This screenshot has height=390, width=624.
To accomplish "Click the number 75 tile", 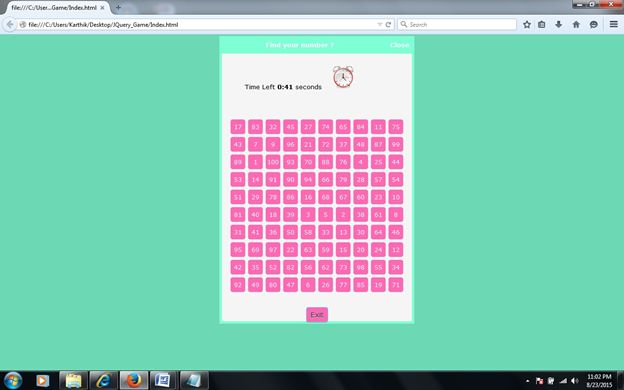I will (x=396, y=127).
